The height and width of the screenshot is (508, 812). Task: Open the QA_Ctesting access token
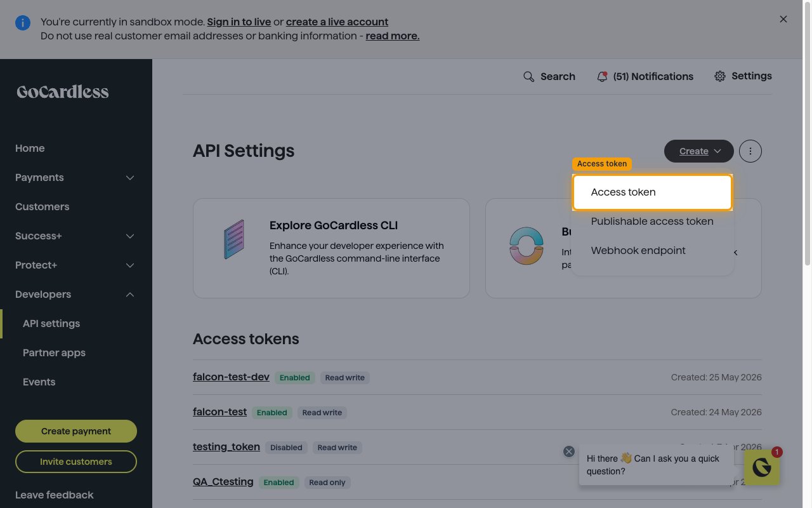click(x=223, y=481)
